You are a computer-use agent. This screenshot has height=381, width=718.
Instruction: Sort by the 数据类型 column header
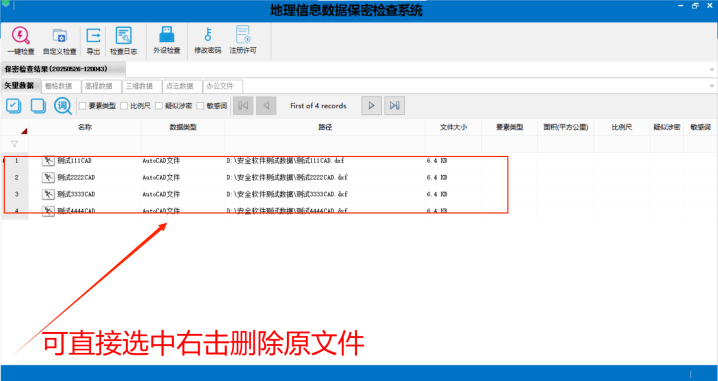click(183, 127)
